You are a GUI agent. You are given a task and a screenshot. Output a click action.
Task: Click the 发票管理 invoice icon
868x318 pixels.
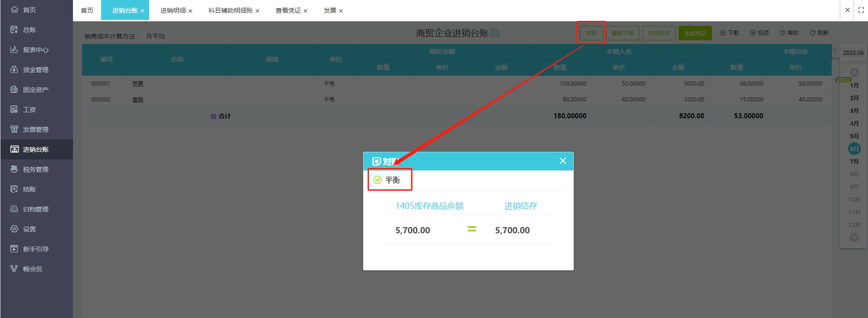15,129
